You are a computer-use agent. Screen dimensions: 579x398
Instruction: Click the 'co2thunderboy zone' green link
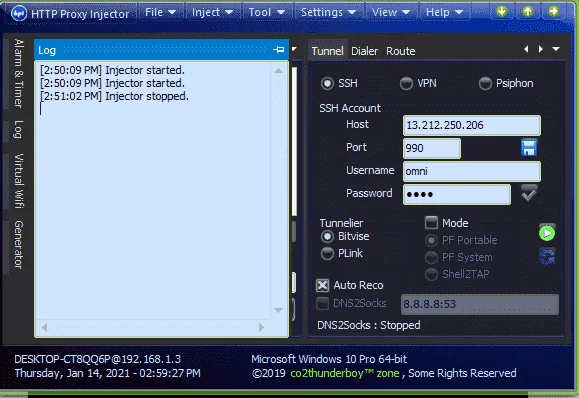click(345, 373)
